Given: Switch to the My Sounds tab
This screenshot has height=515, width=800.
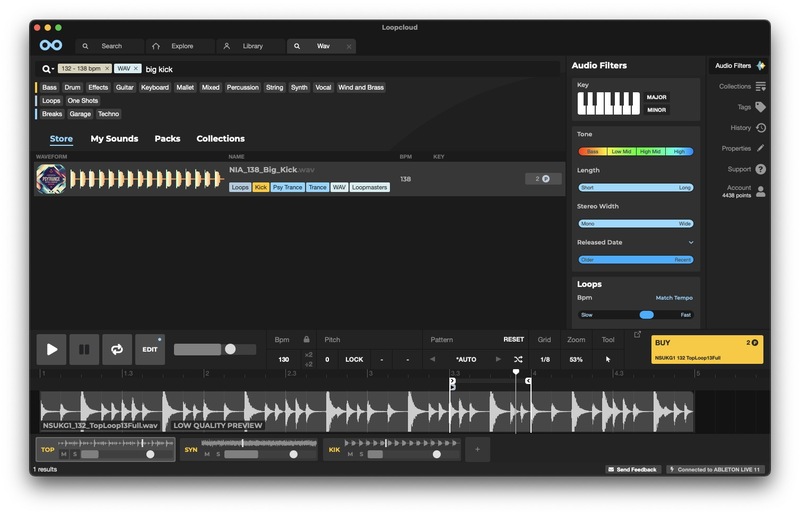Looking at the screenshot, I should pos(114,139).
